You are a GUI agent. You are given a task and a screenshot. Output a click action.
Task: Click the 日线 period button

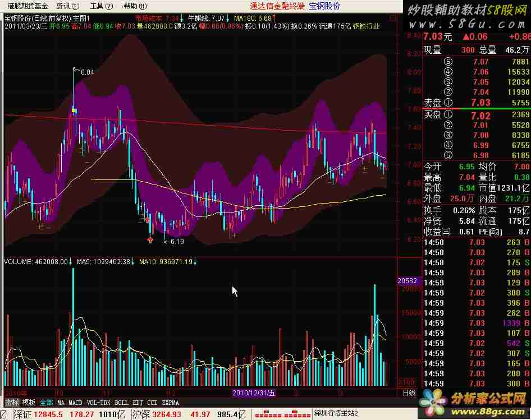409,393
